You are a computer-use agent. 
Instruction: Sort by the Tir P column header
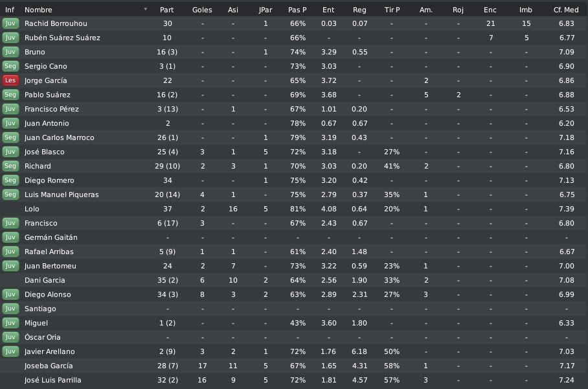pyautogui.click(x=392, y=10)
